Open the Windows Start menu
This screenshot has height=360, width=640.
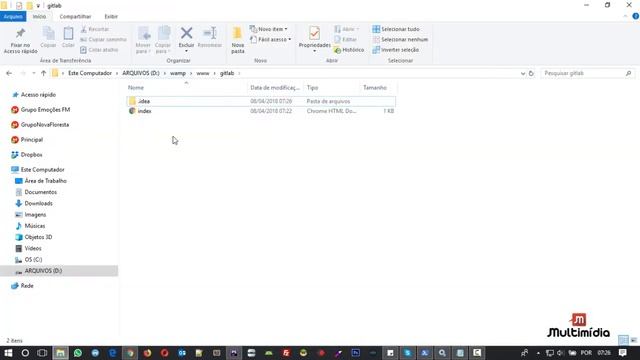coord(8,353)
